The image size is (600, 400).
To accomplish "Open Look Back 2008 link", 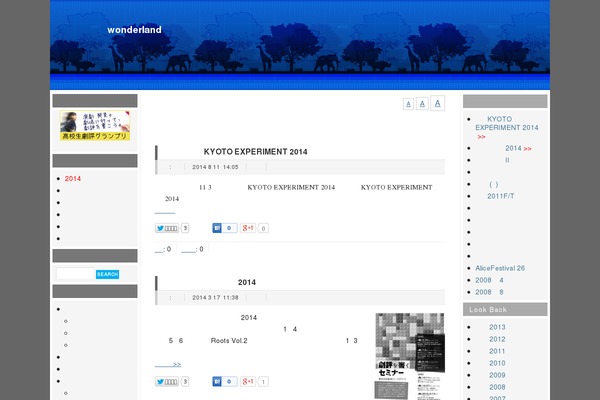I will coord(497,387).
